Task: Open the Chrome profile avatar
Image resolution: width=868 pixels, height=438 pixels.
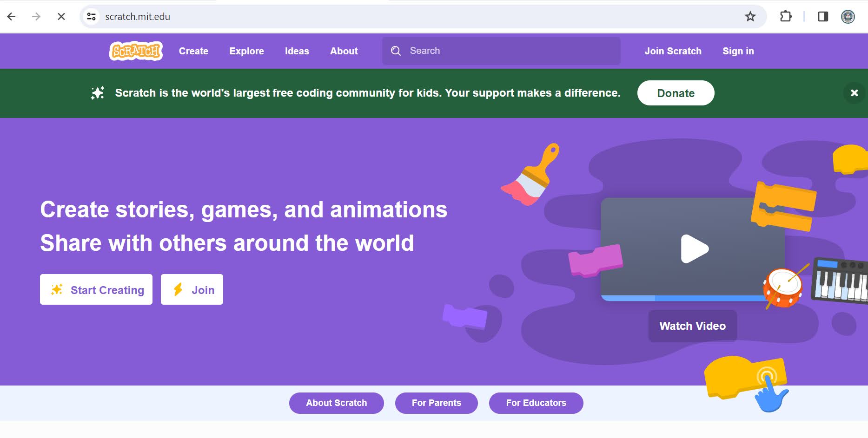Action: pos(848,17)
